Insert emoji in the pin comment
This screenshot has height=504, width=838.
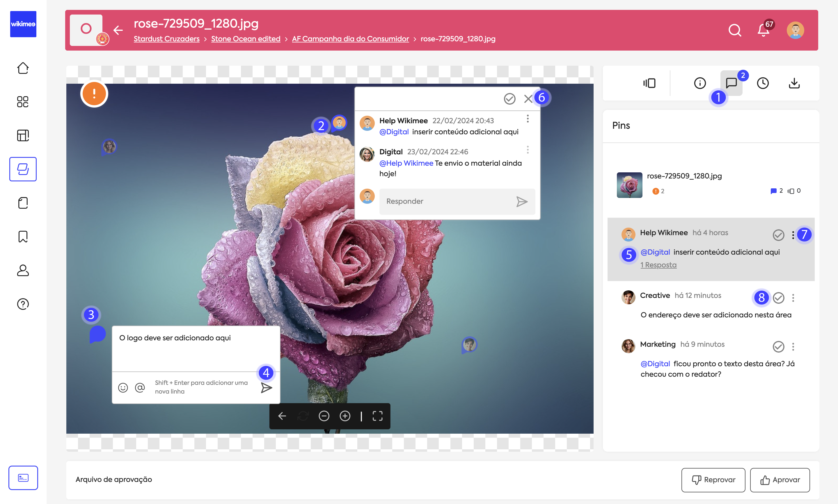[x=123, y=387]
